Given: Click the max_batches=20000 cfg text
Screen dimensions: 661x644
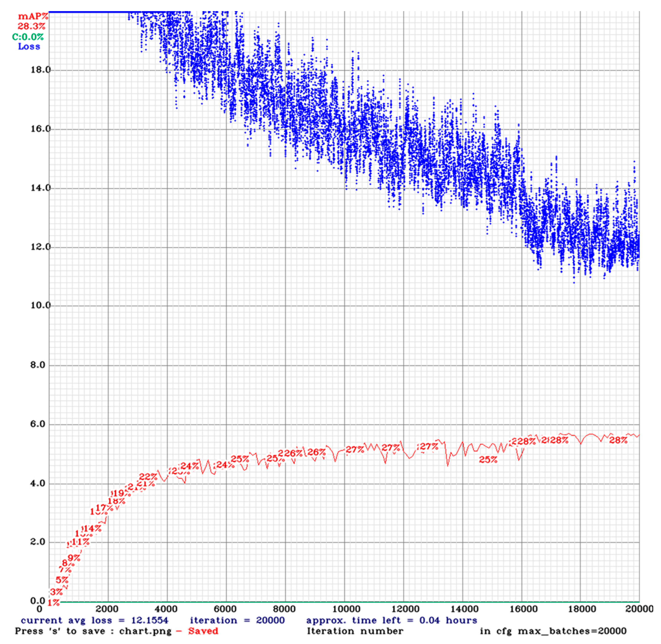Looking at the screenshot, I should (572, 631).
